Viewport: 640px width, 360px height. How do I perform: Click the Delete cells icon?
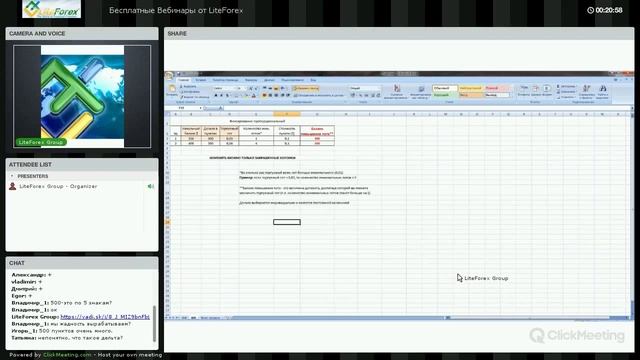[x=536, y=89]
